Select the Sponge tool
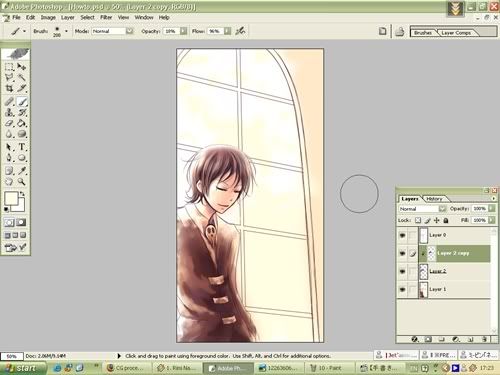 click(x=22, y=134)
